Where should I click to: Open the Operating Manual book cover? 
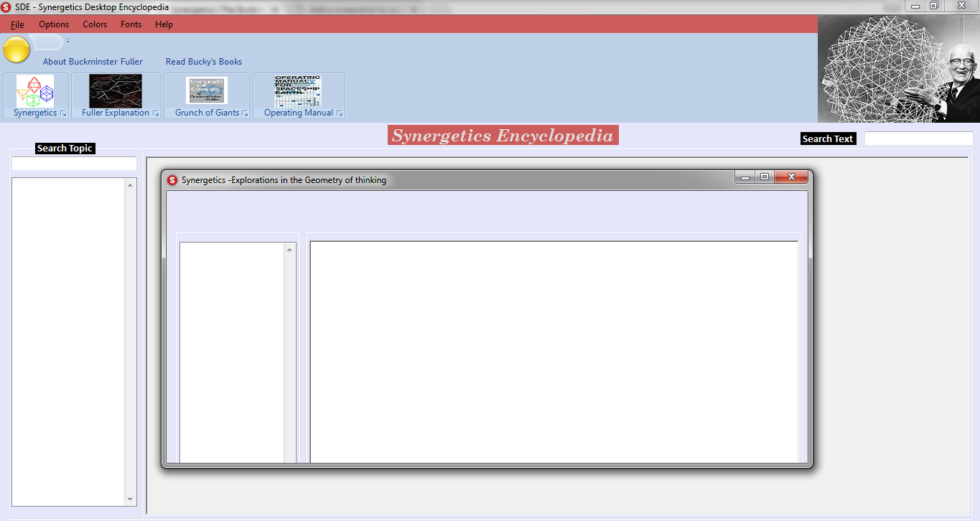298,91
